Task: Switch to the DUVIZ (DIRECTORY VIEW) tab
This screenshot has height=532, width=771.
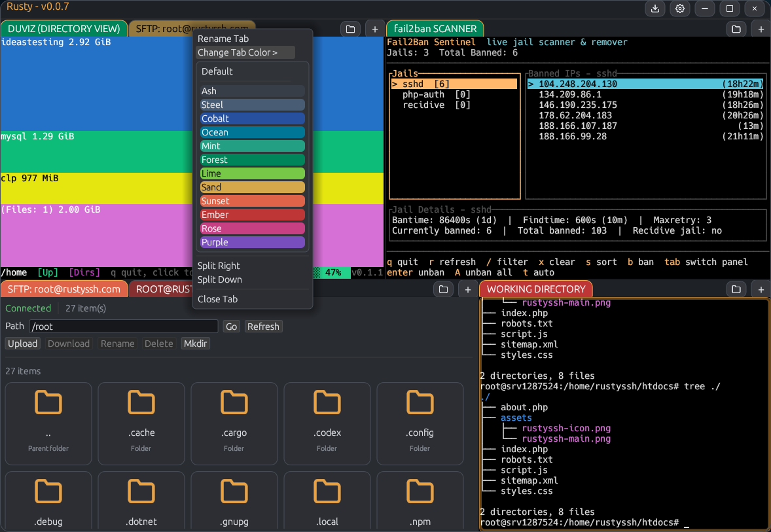Action: [x=64, y=29]
